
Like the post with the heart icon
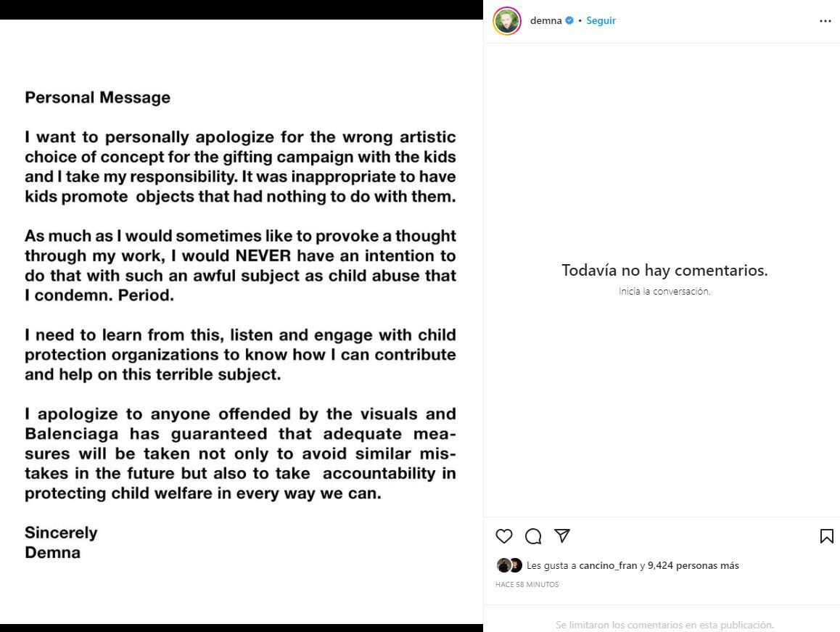click(504, 536)
